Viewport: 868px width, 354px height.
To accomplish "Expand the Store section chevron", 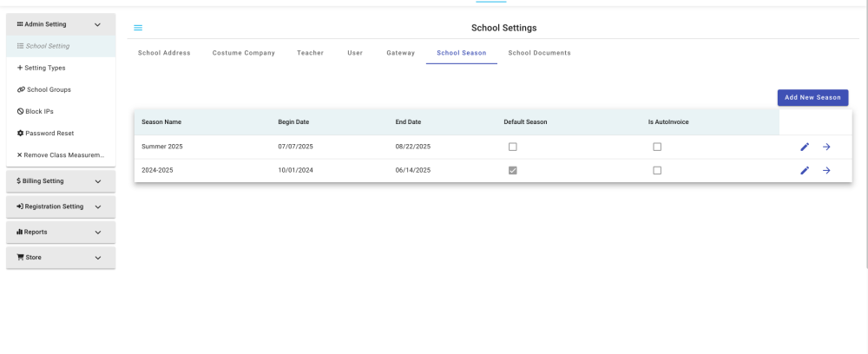I will [98, 258].
